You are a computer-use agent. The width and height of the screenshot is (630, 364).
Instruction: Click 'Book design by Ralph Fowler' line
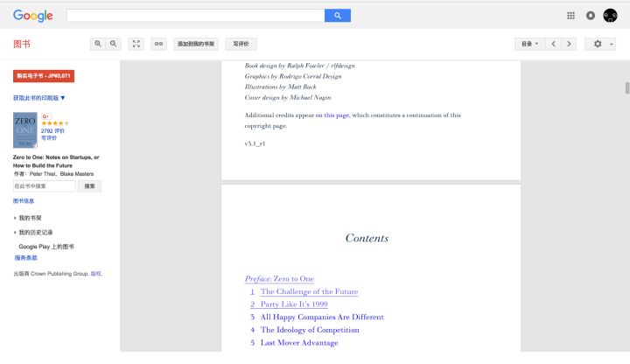click(x=299, y=66)
